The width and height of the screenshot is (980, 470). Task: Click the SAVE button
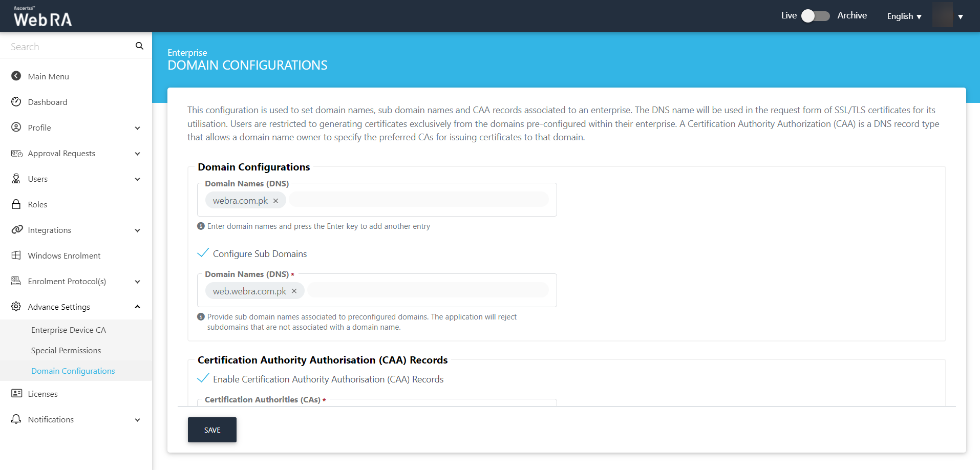click(212, 430)
